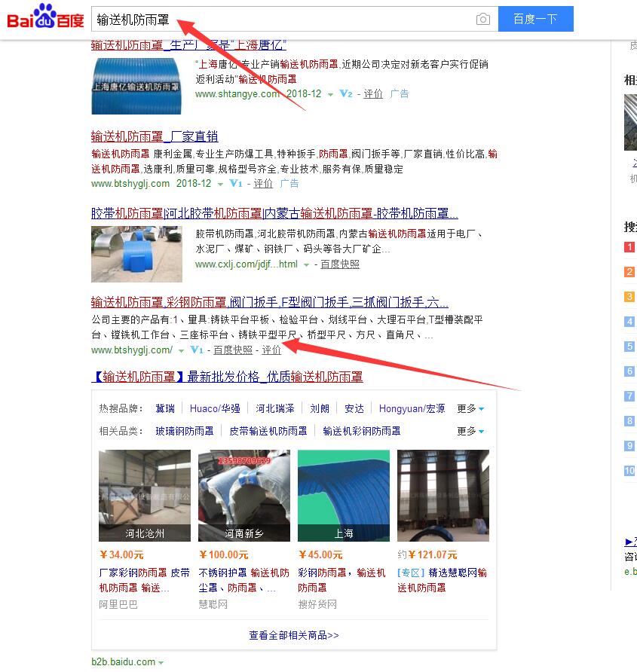Open result 输送机防雨罩,彩钢防雨罩,阀门扳手
The width and height of the screenshot is (637, 672).
[269, 302]
